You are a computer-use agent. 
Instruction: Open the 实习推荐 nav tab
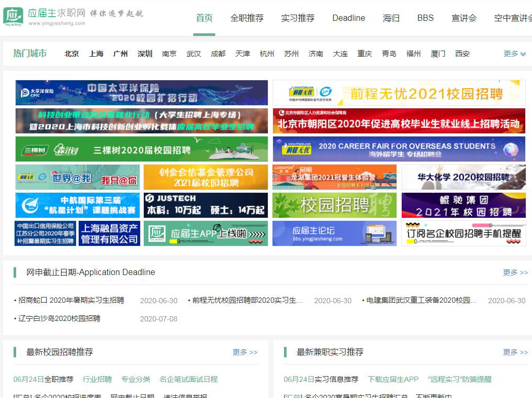[298, 18]
